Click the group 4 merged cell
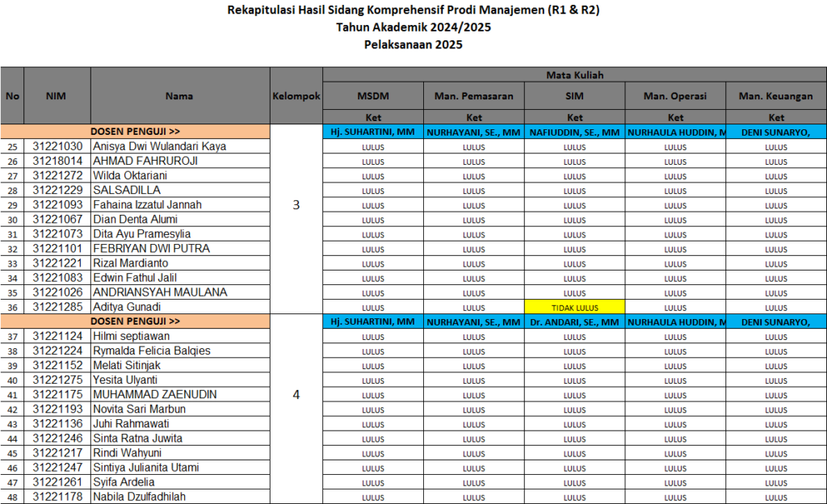The image size is (827, 504). [x=296, y=394]
